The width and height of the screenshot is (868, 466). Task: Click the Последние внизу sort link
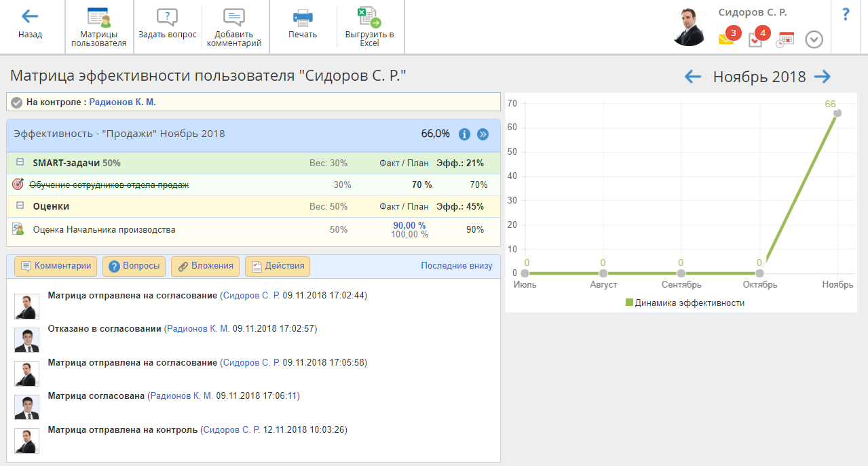click(x=456, y=266)
